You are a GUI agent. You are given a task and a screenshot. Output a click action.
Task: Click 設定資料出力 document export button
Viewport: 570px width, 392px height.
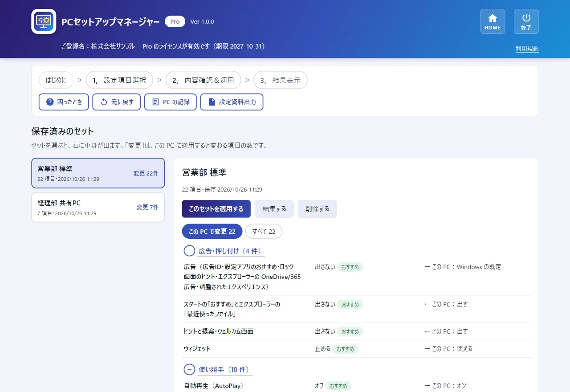232,102
